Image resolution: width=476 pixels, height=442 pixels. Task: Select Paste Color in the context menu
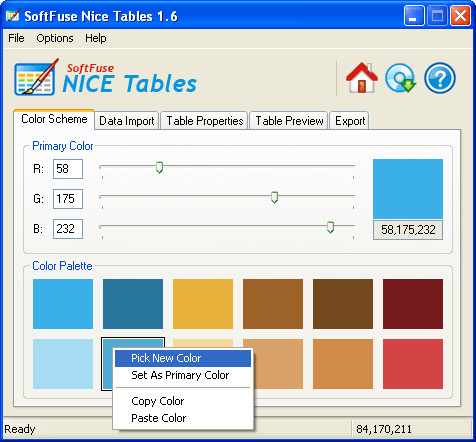183,418
